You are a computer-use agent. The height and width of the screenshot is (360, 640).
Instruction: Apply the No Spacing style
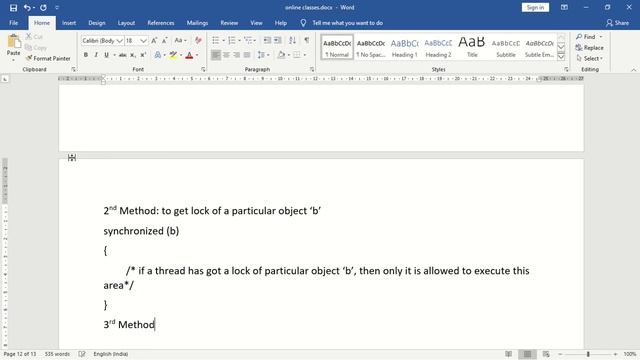(x=371, y=47)
